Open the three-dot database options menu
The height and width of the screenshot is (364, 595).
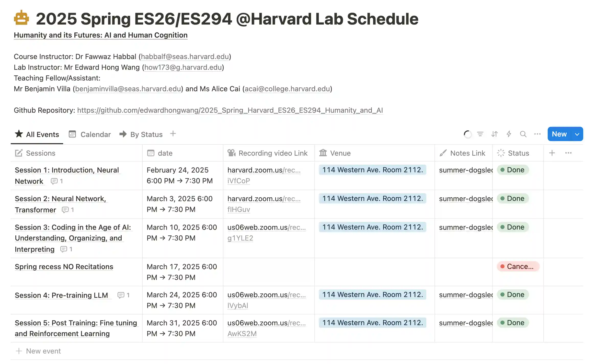pyautogui.click(x=537, y=134)
